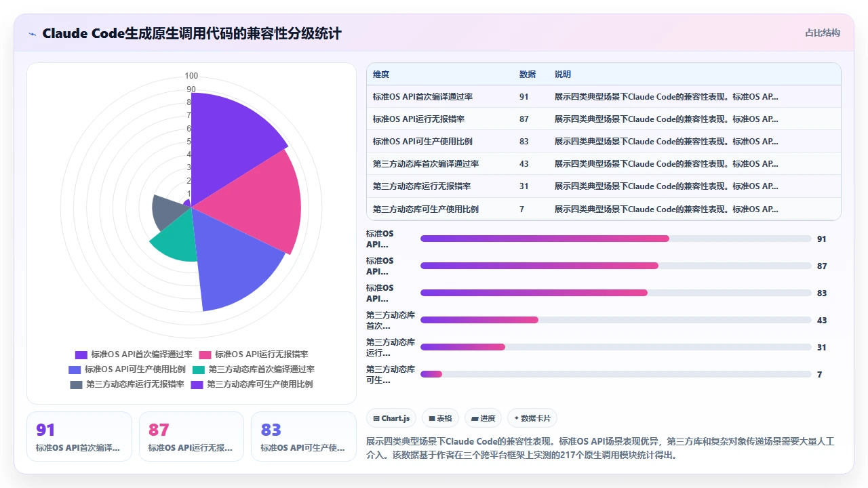Open the stat card showing 91

click(x=79, y=436)
